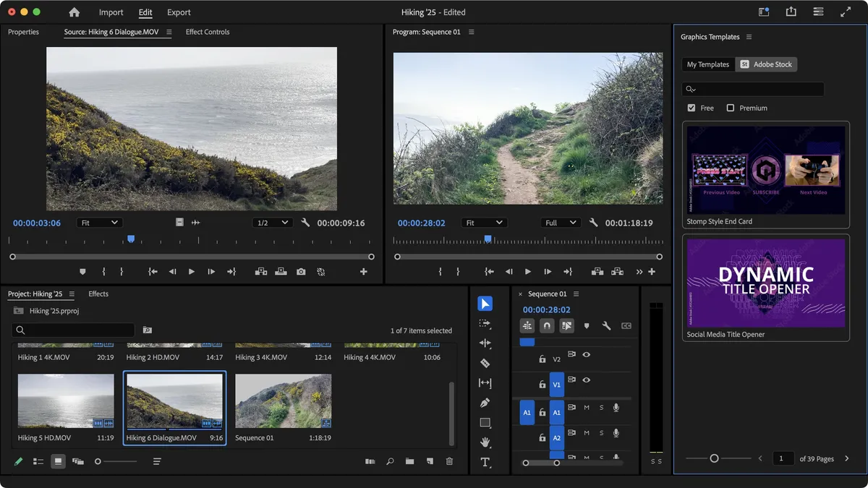Export a frame using the camera icon
The height and width of the screenshot is (488, 868).
[x=301, y=271]
